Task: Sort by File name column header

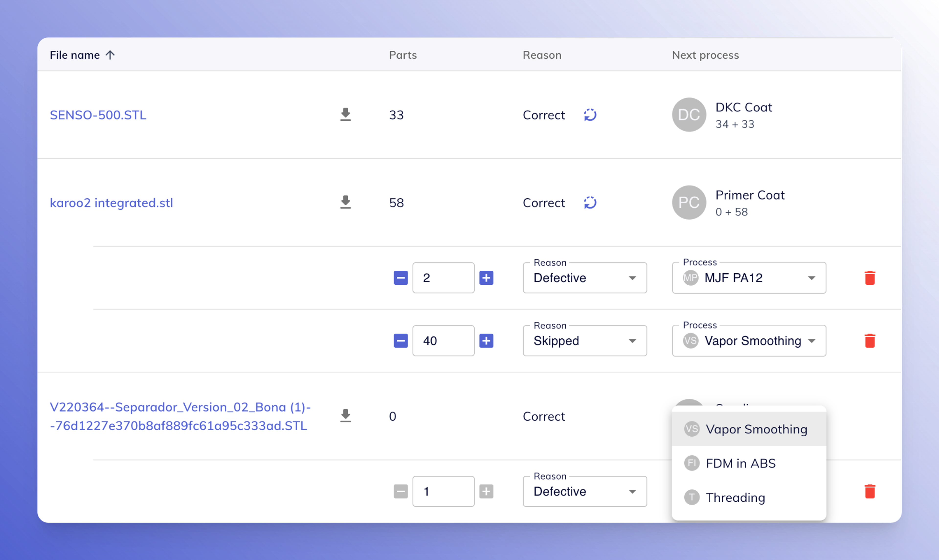Action: click(x=75, y=55)
